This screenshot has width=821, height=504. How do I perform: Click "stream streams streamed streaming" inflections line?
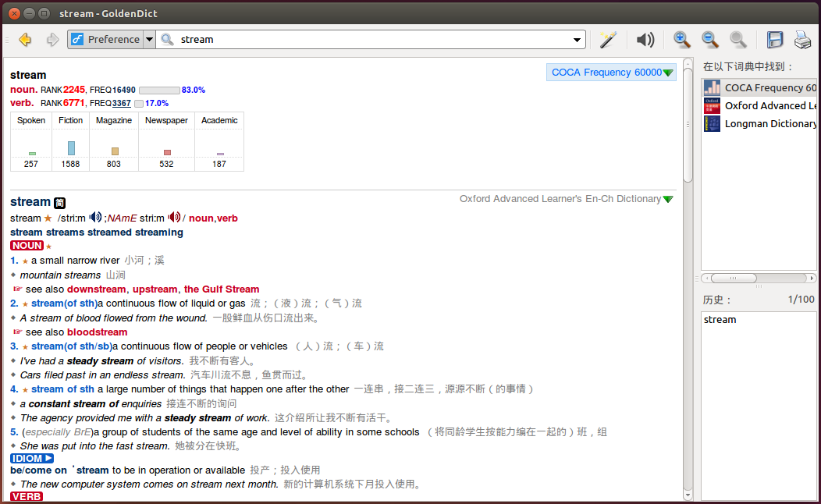point(97,232)
